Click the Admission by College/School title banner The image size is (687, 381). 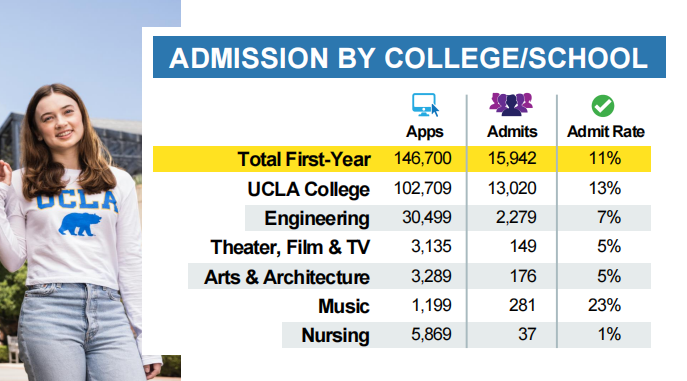click(409, 57)
